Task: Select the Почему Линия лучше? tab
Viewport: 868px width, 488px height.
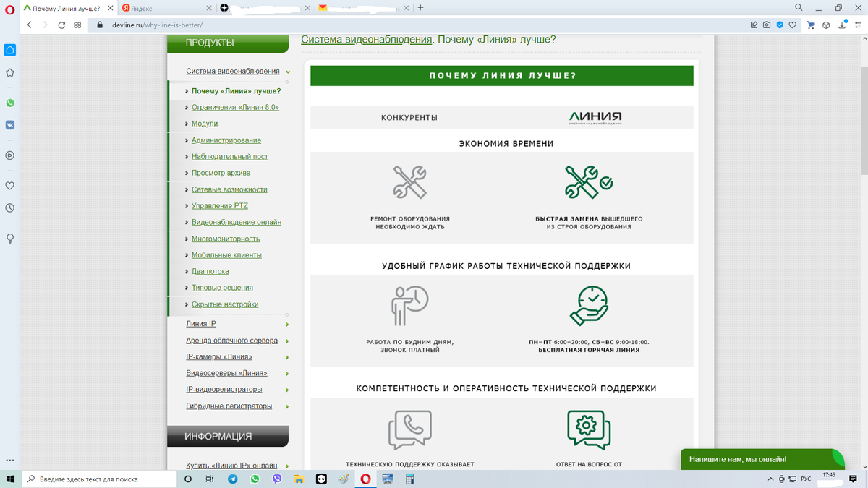Action: [x=67, y=8]
